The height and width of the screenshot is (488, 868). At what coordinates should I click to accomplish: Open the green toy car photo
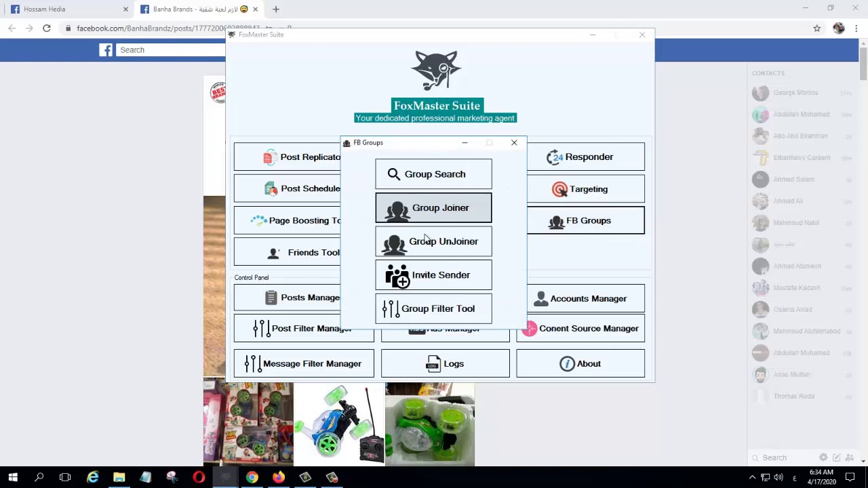(x=430, y=424)
